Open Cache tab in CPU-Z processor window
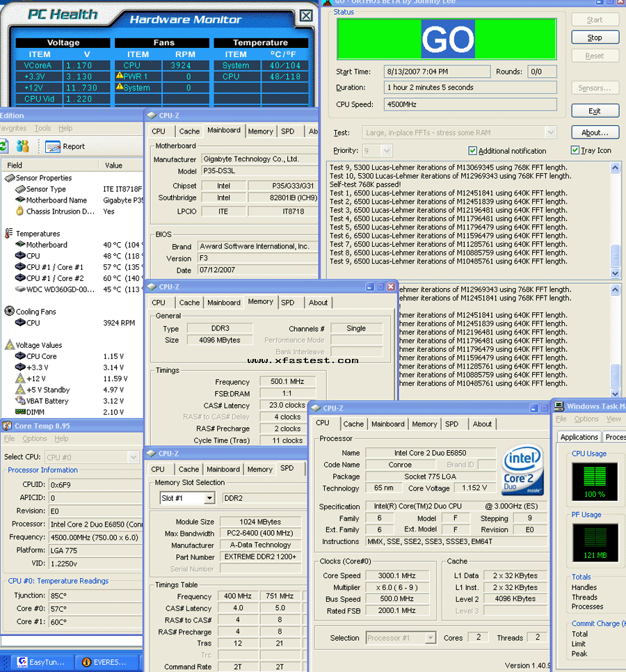 coord(353,424)
